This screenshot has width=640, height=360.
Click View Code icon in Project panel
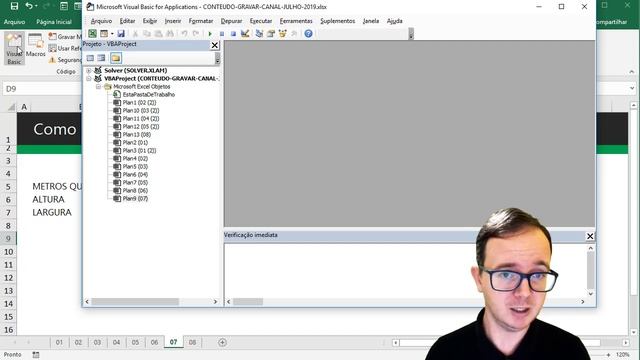coord(90,58)
